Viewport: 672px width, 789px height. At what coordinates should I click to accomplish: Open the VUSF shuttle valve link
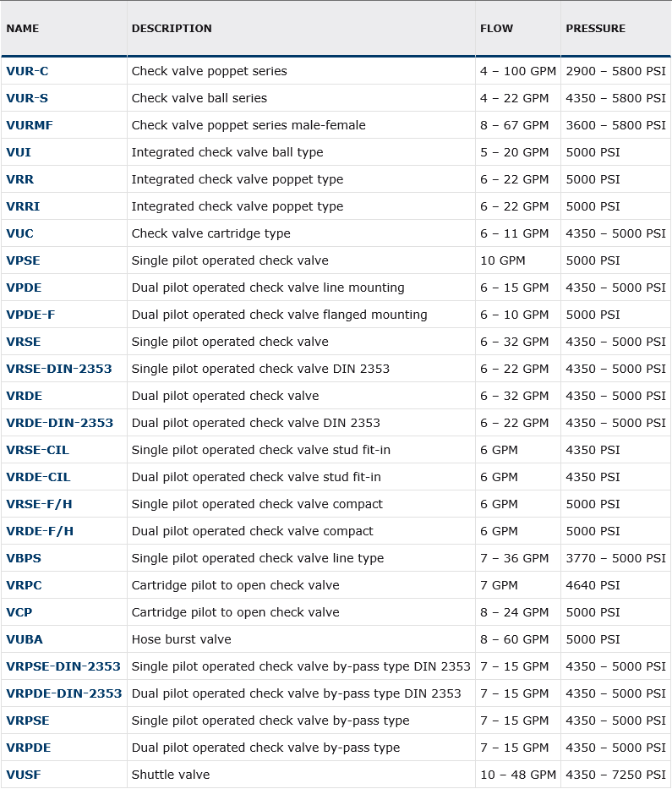24,775
